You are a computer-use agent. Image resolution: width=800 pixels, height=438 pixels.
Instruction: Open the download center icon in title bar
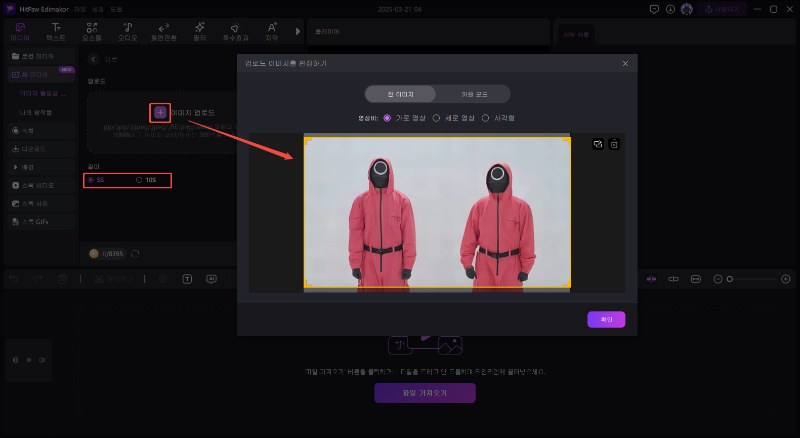coord(670,9)
